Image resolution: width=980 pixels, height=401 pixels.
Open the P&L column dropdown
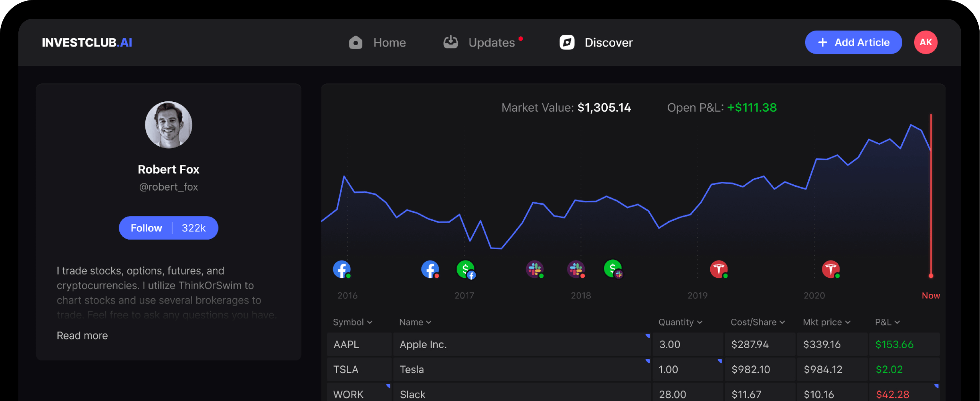[887, 322]
